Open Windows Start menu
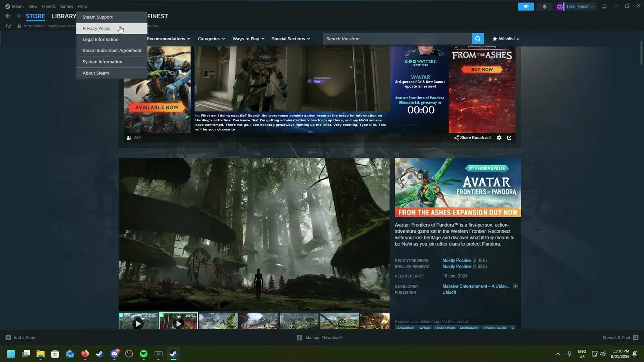Screen dimensions: 644x362 (11, 354)
